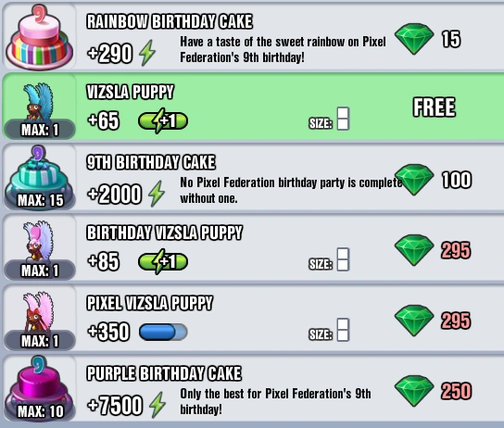Image resolution: width=504 pixels, height=428 pixels.
Task: Click the size indicator on Pixel Vizsla Puppy row
Action: 329,330
